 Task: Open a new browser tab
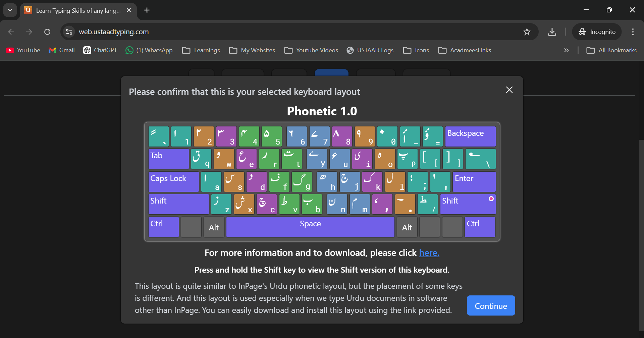pos(147,10)
